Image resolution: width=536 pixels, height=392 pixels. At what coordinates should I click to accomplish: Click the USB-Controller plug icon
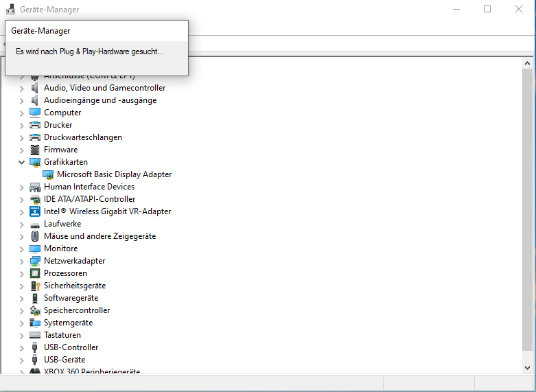(x=34, y=347)
